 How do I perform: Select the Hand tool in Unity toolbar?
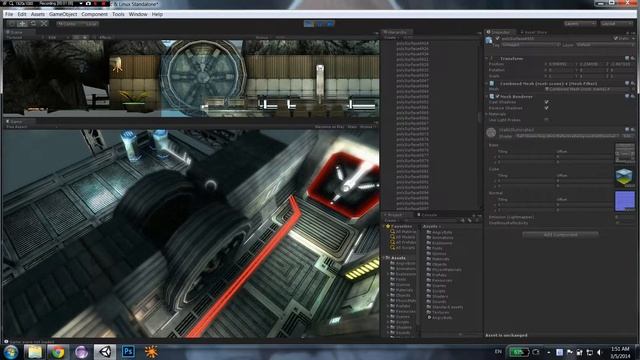pyautogui.click(x=12, y=24)
